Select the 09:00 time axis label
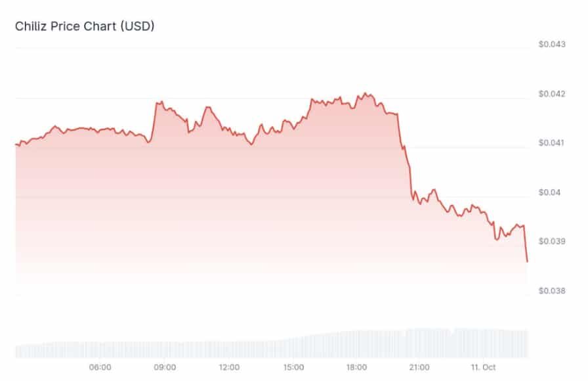Screen dimensions: 588x381 tap(165, 367)
